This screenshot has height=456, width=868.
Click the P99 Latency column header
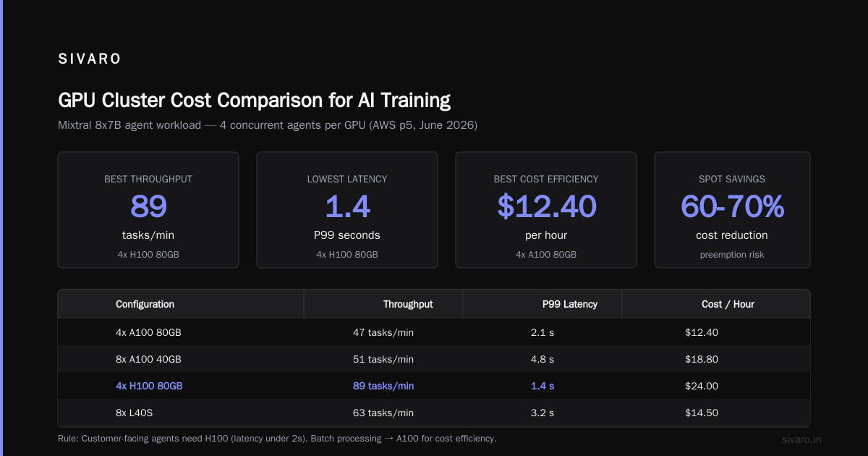click(x=570, y=304)
